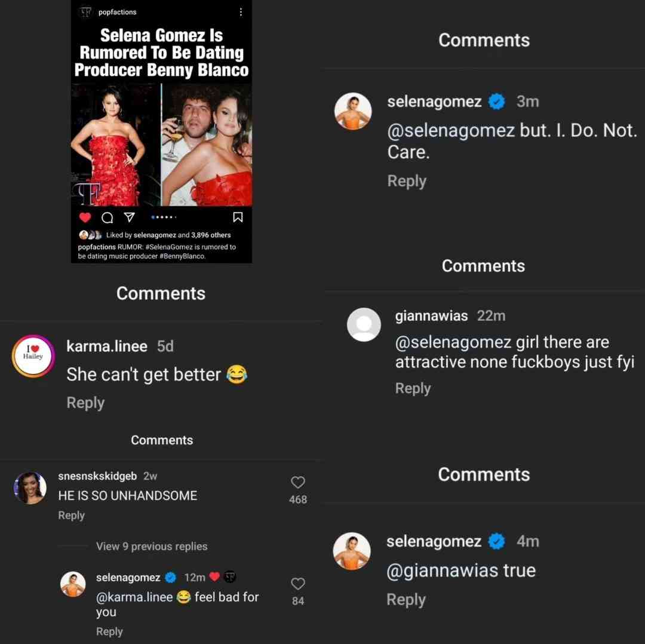This screenshot has width=645, height=644.
Task: Like selenagomez's 'feel bad for you' reply
Action: click(x=297, y=584)
